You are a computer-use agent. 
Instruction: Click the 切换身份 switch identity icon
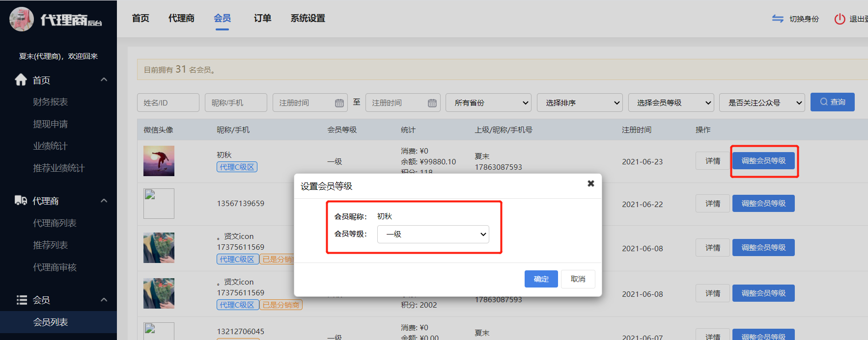778,19
